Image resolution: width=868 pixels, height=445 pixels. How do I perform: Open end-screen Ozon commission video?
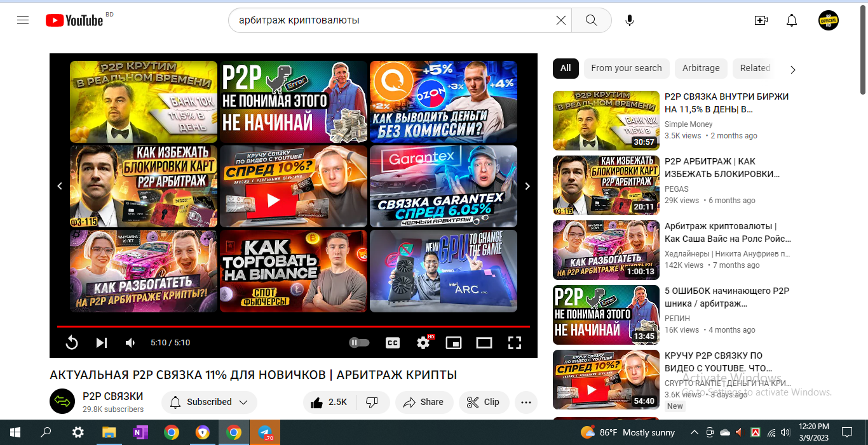(444, 102)
